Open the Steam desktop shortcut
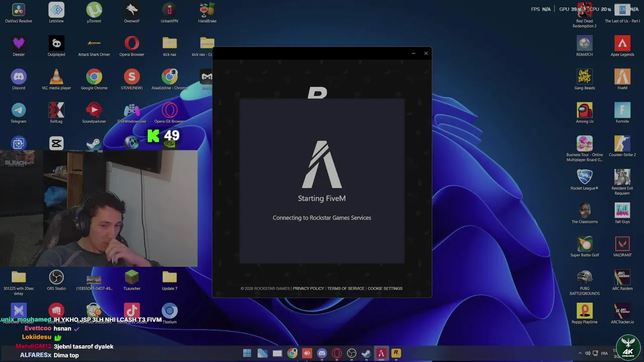644x362 pixels. [x=94, y=144]
